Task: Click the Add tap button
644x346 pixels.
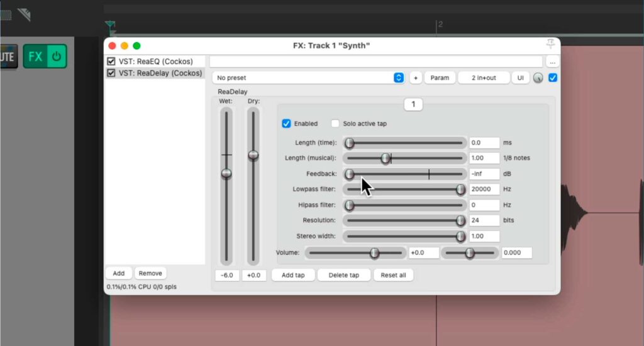Action: tap(293, 275)
